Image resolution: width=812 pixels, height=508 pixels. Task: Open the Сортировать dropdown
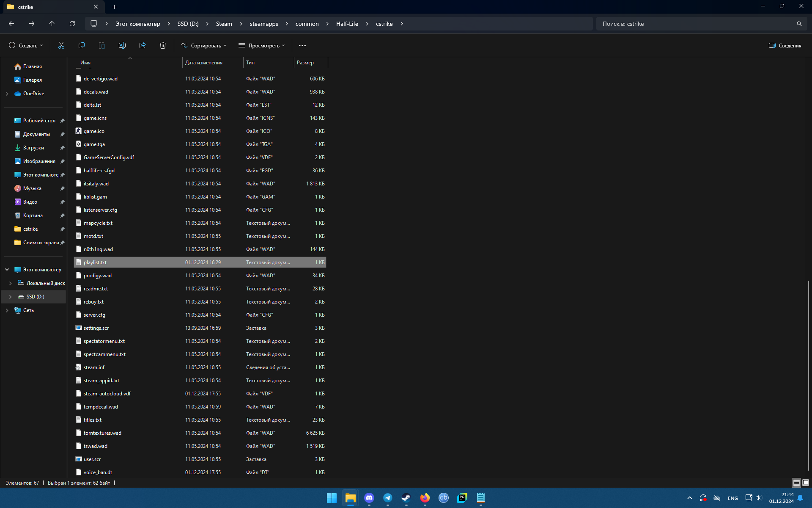pyautogui.click(x=204, y=45)
